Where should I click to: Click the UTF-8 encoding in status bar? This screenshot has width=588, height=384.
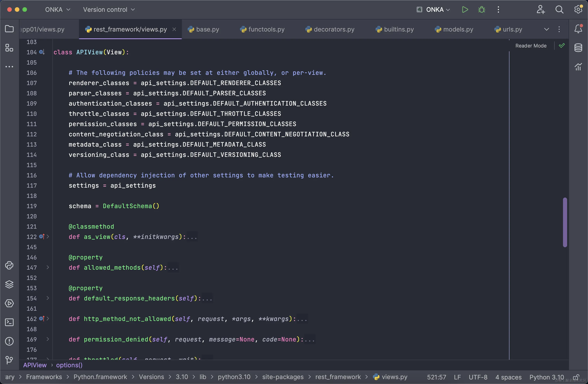pos(478,377)
